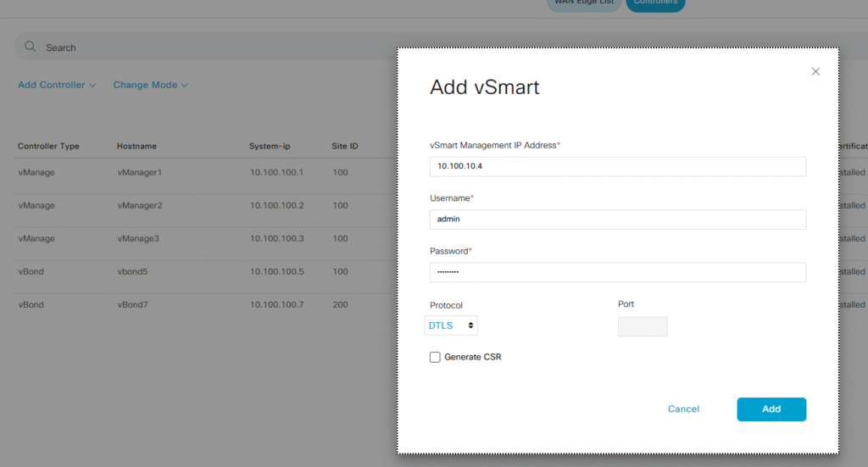Click the Controller Type column header
The image size is (868, 467).
tap(48, 146)
